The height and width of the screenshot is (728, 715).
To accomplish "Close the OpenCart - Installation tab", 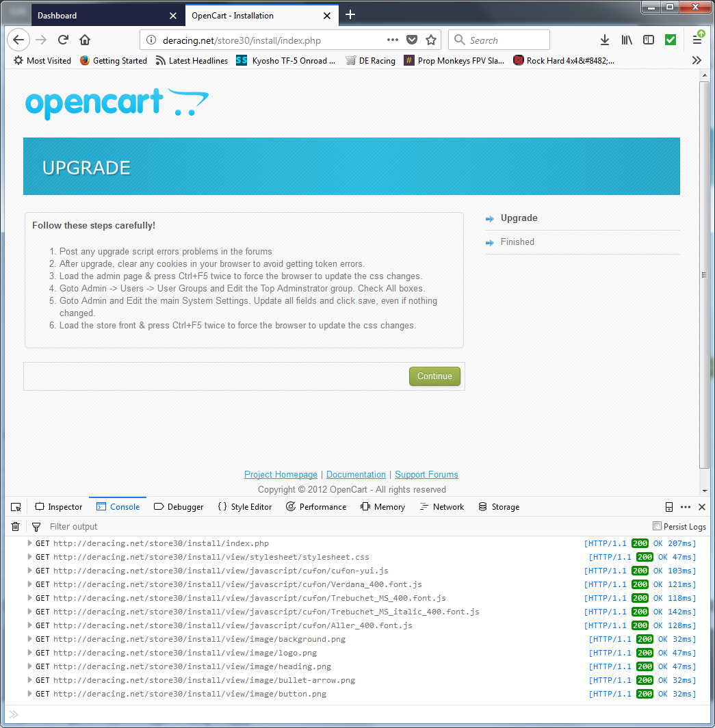I will (327, 16).
